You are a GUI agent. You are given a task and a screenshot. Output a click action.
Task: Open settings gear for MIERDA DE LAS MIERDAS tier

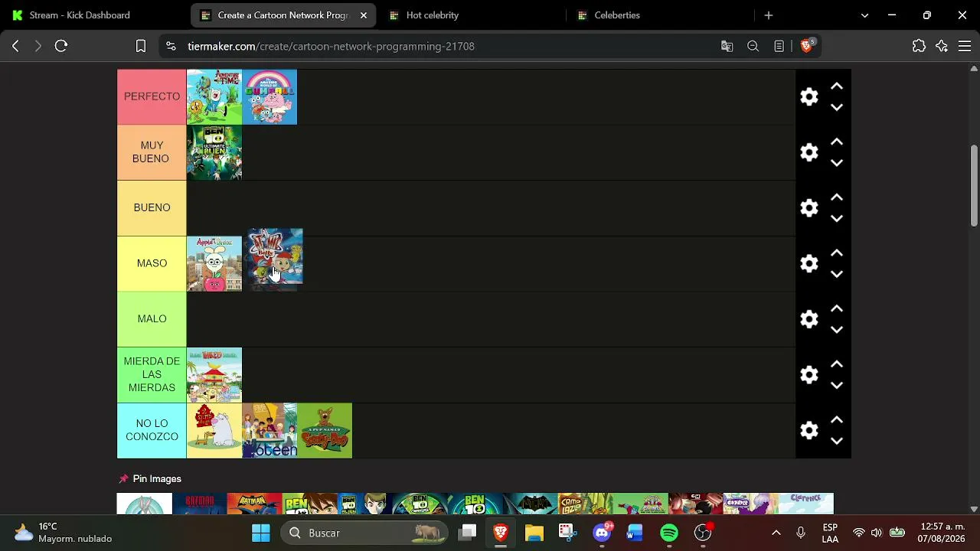(809, 375)
